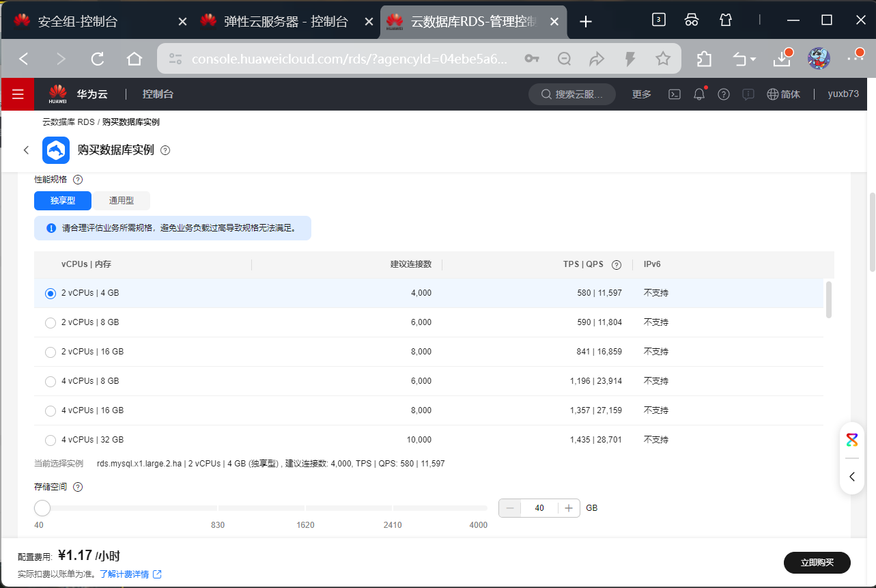Click help icon next to 购买数据库实例 title
876x588 pixels.
click(x=165, y=150)
